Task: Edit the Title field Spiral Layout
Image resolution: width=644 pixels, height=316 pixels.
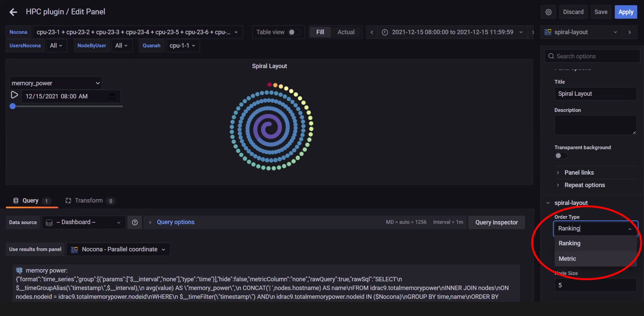Action: tap(595, 94)
